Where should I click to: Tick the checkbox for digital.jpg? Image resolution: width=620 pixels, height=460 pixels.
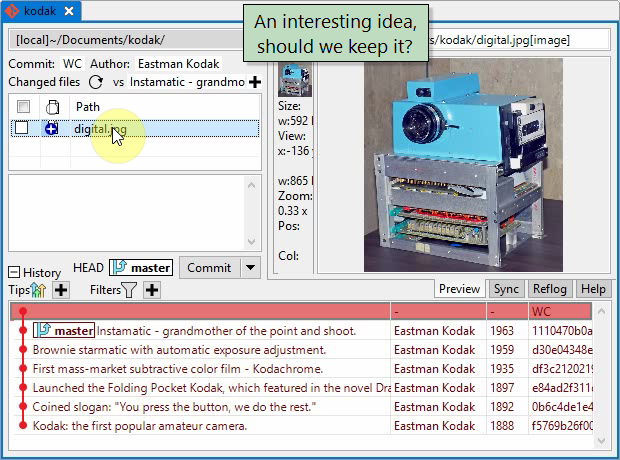22,128
